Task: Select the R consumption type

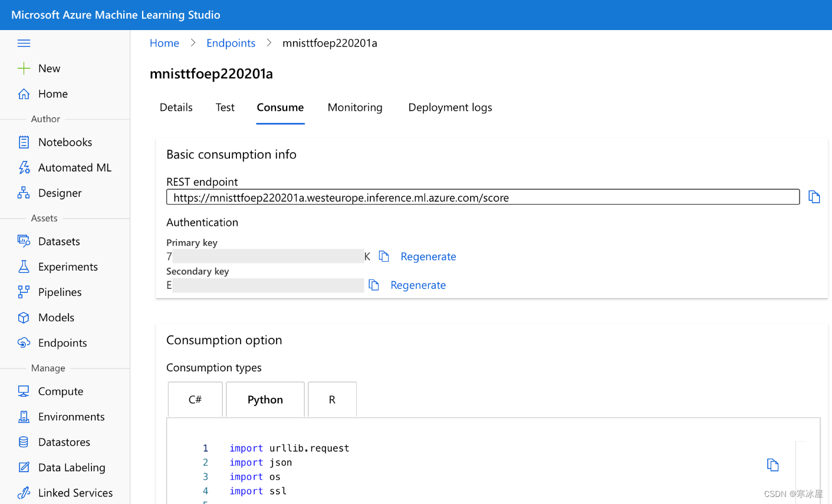Action: [x=332, y=400]
